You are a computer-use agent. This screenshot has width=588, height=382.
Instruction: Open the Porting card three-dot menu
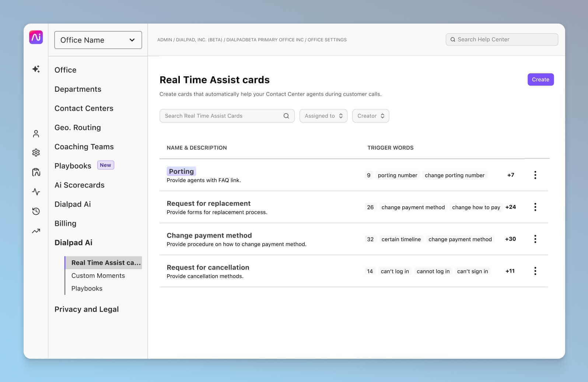click(x=535, y=175)
